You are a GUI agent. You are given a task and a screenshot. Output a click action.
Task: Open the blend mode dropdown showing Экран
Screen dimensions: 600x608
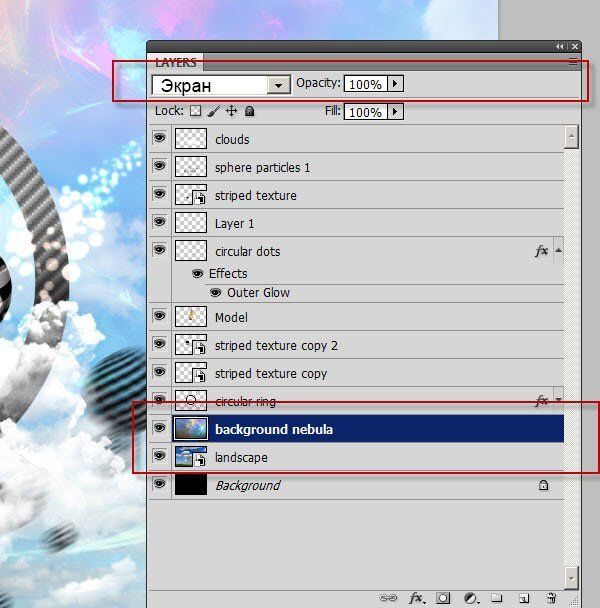(x=221, y=85)
